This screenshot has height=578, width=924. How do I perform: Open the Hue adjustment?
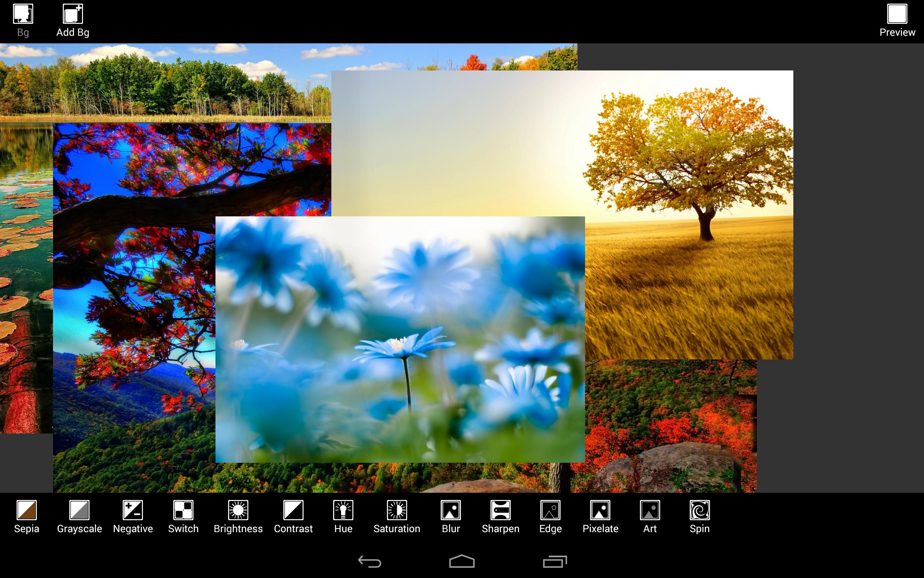(x=343, y=517)
